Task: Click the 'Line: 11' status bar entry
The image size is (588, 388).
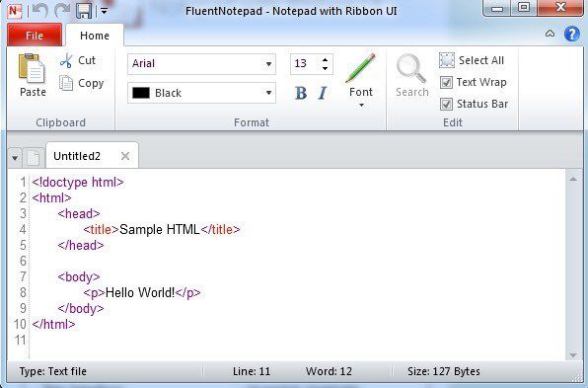Action: click(x=252, y=371)
